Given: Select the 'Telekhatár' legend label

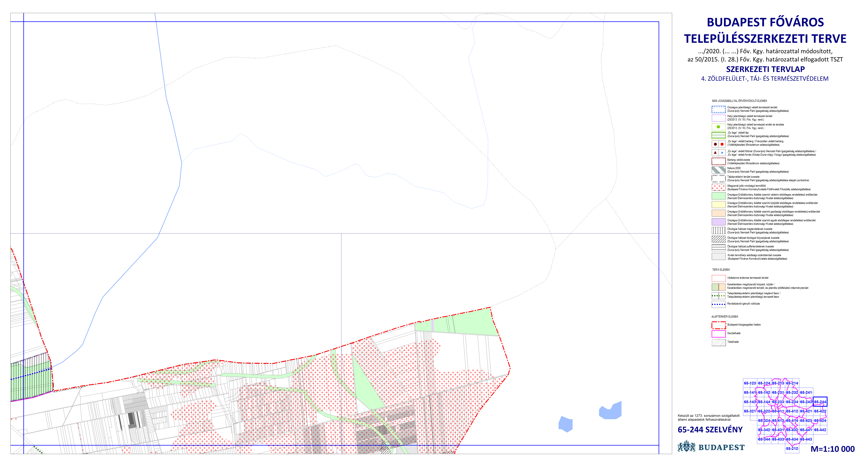Looking at the screenshot, I should [733, 342].
